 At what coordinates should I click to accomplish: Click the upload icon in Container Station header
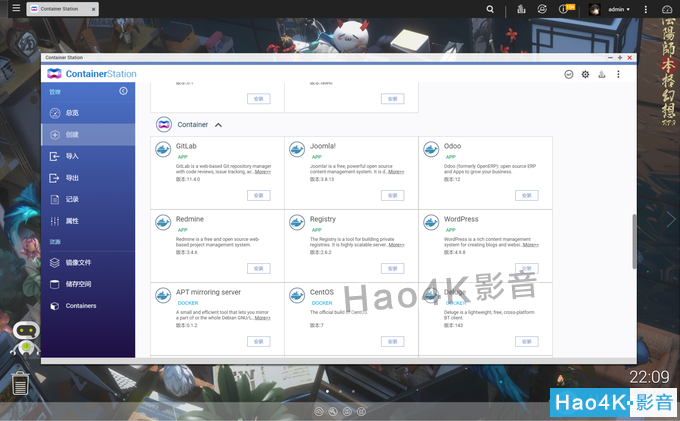pos(602,74)
